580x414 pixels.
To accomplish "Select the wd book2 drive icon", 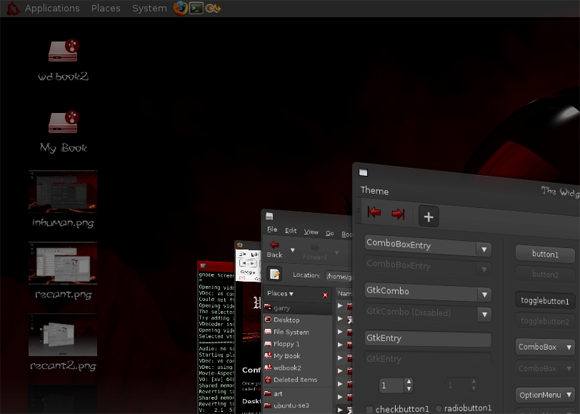I will pyautogui.click(x=63, y=51).
